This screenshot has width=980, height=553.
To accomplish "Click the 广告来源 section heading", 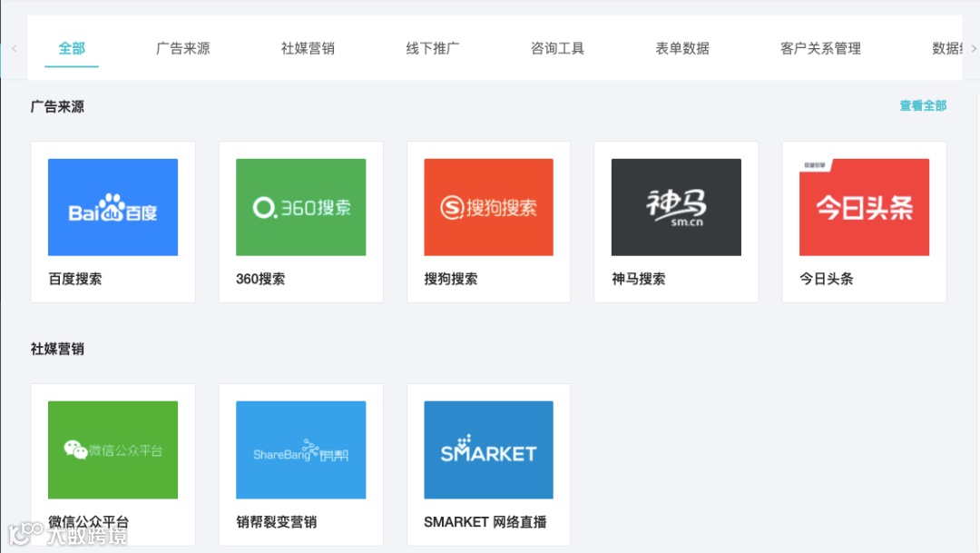I will click(57, 107).
